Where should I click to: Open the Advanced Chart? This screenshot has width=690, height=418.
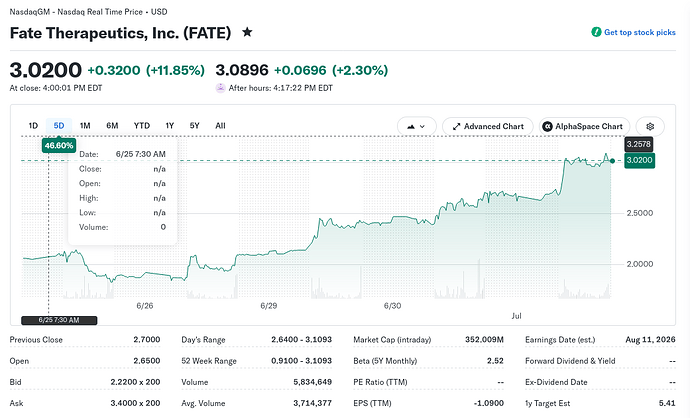coord(488,126)
